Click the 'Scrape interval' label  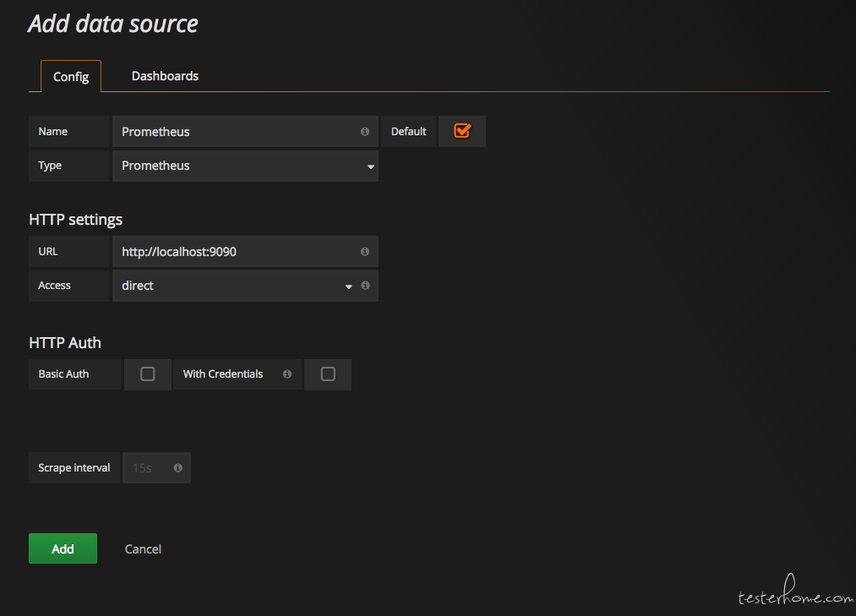click(x=74, y=467)
